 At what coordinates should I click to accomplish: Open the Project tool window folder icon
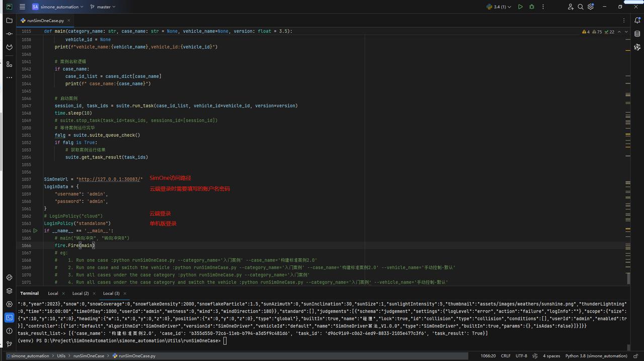coord(9,21)
